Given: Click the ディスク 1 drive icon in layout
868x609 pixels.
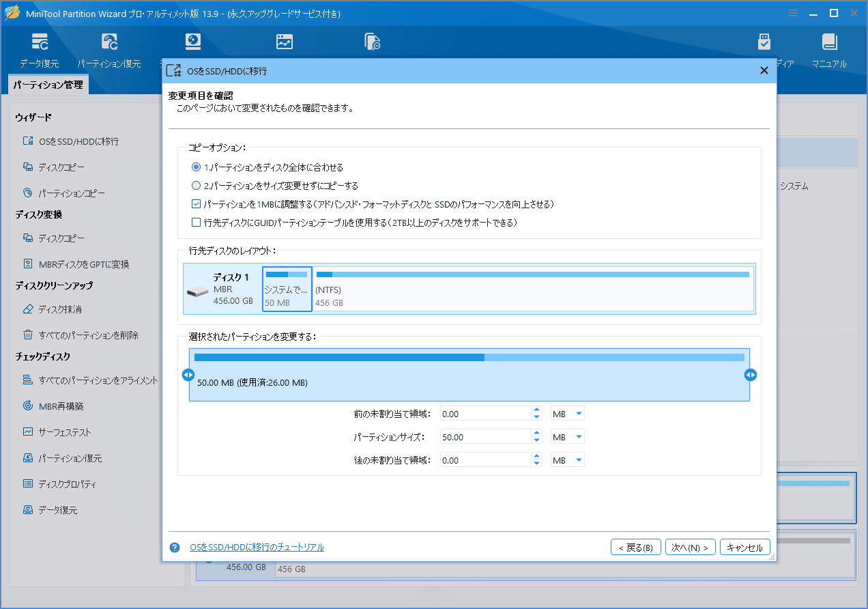Looking at the screenshot, I should [x=197, y=292].
